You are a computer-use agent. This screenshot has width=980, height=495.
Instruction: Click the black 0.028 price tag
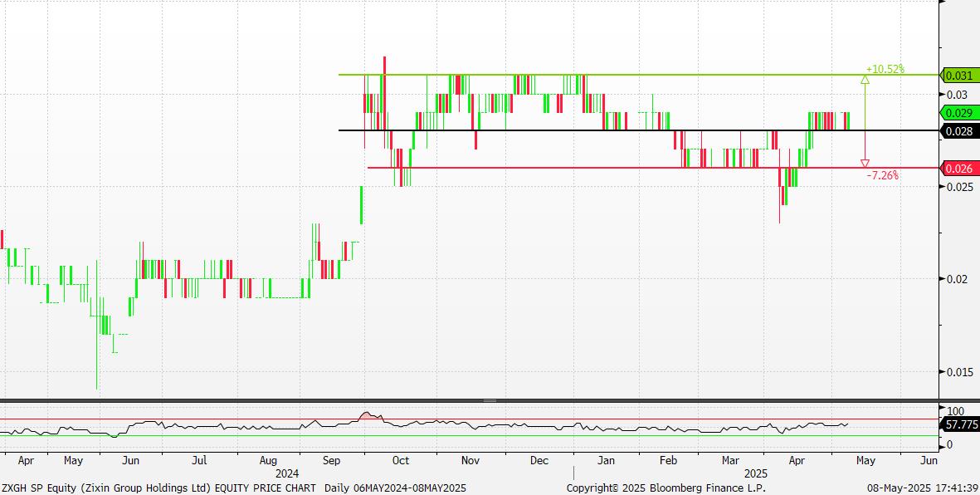coord(958,130)
